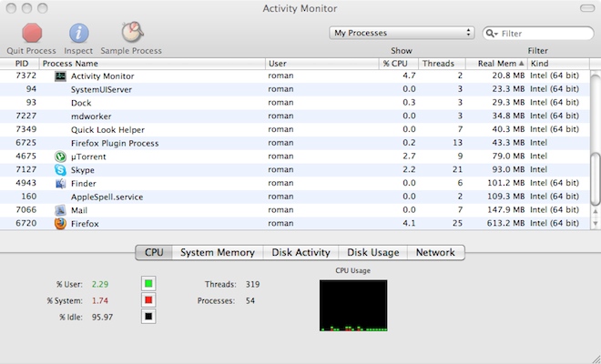Click the Sample Process magnifier icon
The width and height of the screenshot is (601, 364).
[x=133, y=32]
